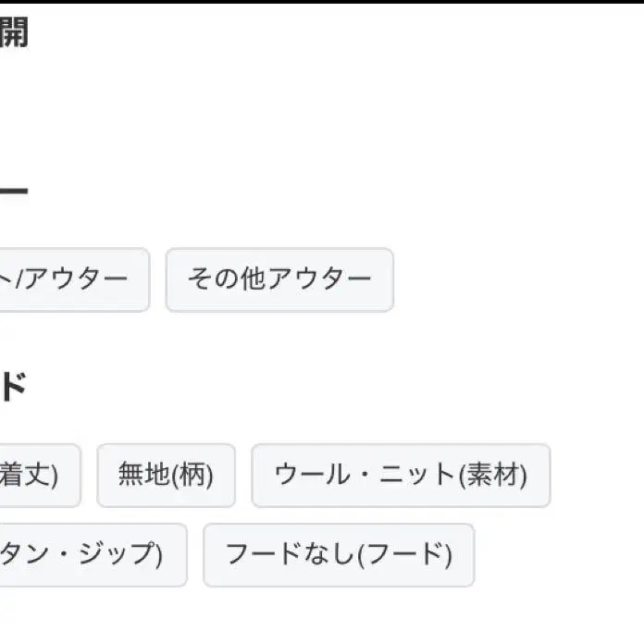Select the cut-off 着丈) length tag

37,476
